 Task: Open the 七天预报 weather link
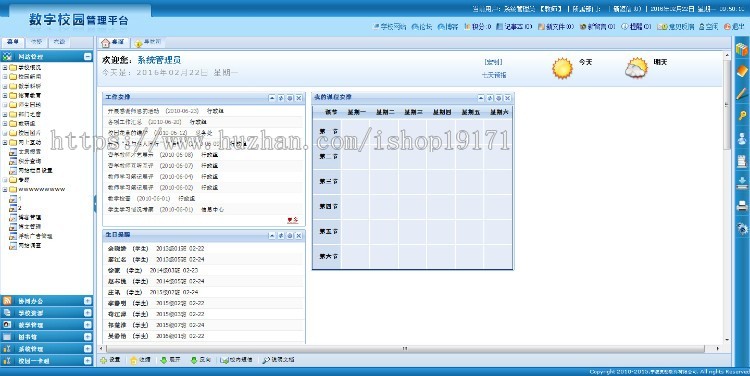coord(494,75)
